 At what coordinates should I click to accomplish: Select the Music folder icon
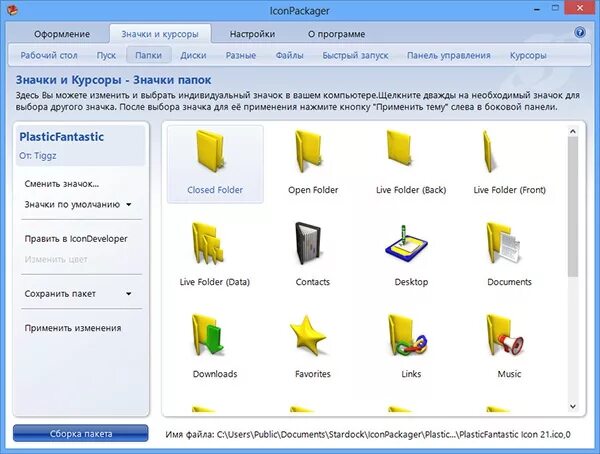(505, 335)
